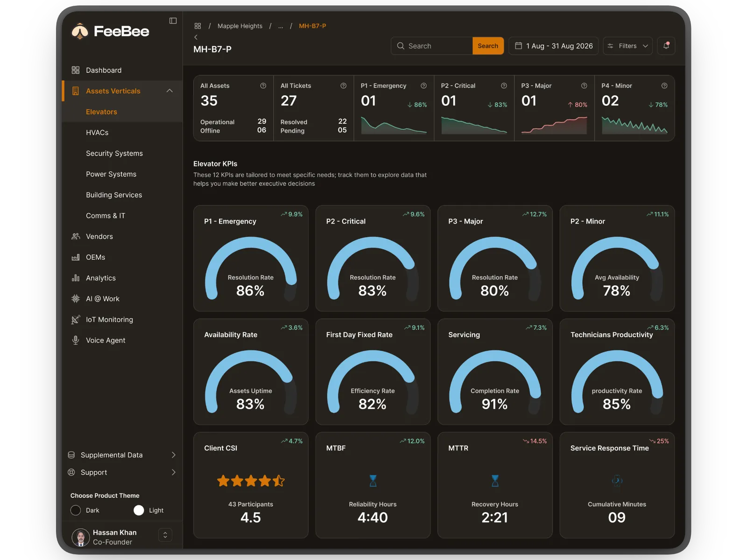This screenshot has width=747, height=560.
Task: Click the breadcrumb home grid icon
Action: point(197,26)
